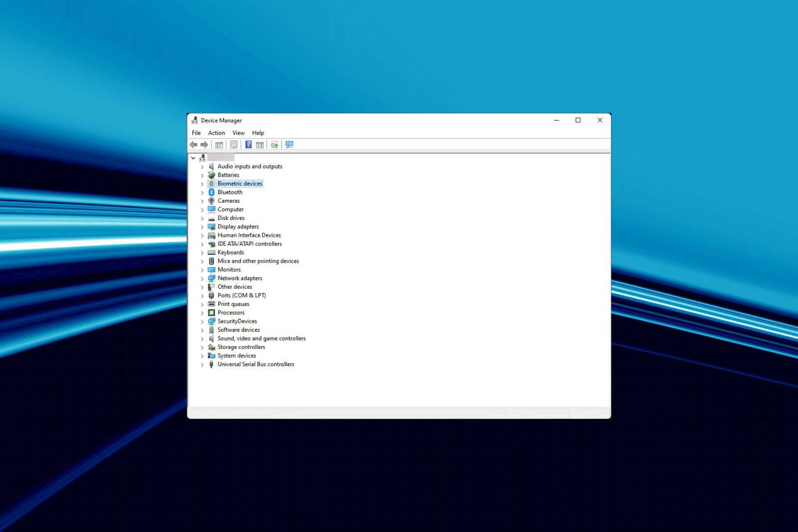Image resolution: width=798 pixels, height=532 pixels.
Task: Click the Audio inputs and outputs speaker icon
Action: point(211,166)
